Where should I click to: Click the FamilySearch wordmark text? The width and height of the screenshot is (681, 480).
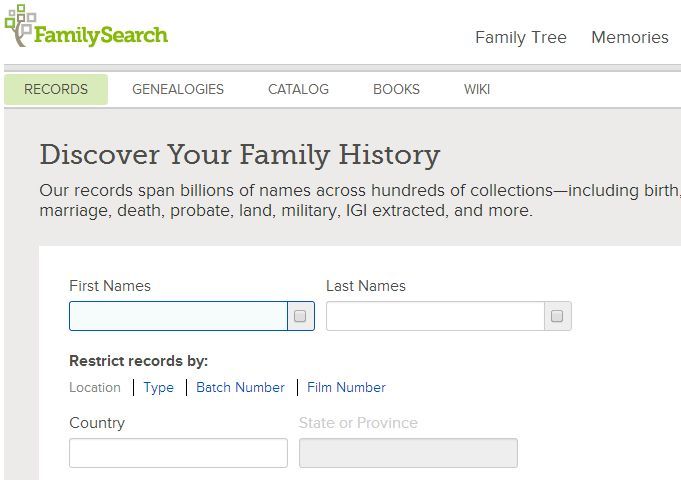point(101,36)
